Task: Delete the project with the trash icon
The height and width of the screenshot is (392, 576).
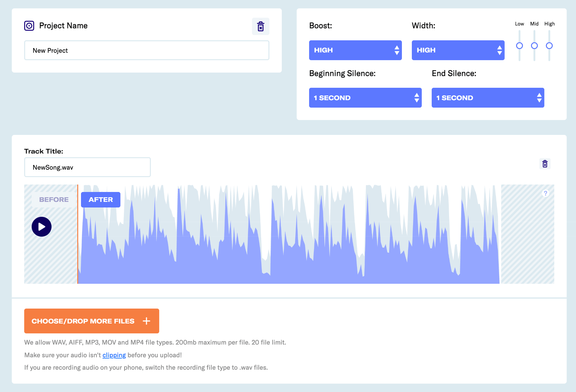Action: click(x=261, y=26)
